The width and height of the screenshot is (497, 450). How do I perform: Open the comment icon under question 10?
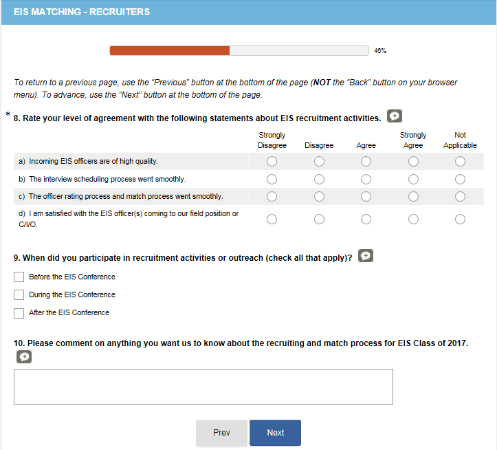(x=24, y=357)
